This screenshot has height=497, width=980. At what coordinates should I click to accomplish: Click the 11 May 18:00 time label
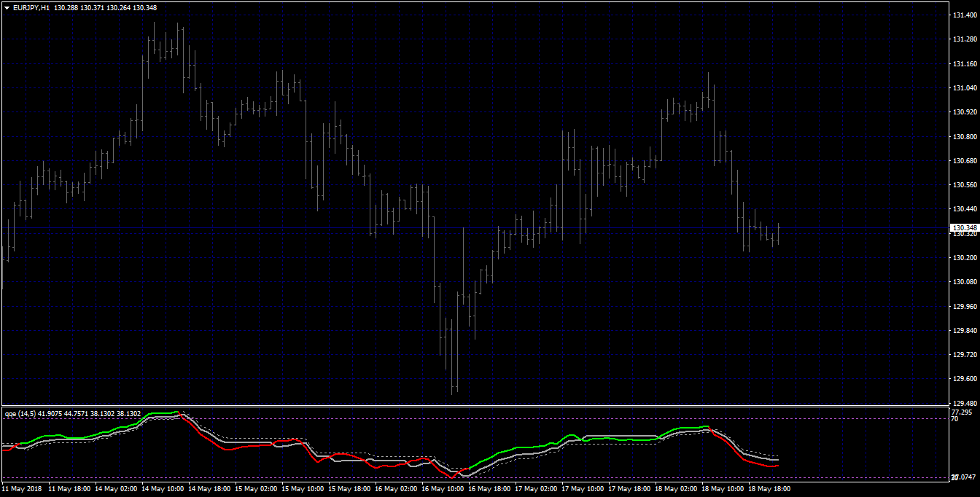click(x=69, y=489)
